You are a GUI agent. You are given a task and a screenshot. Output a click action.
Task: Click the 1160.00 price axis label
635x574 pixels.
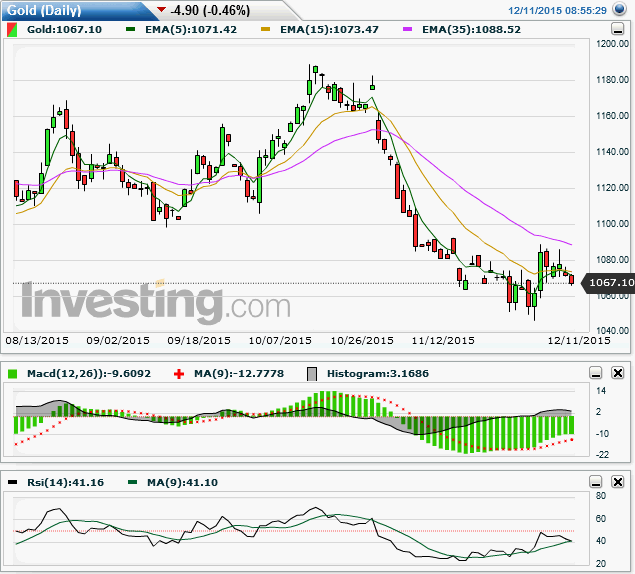[612, 116]
